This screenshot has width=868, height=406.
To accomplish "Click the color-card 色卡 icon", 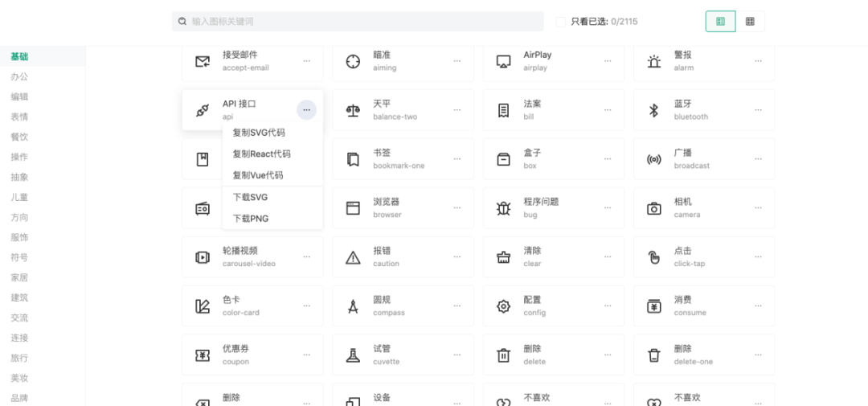I will (203, 306).
